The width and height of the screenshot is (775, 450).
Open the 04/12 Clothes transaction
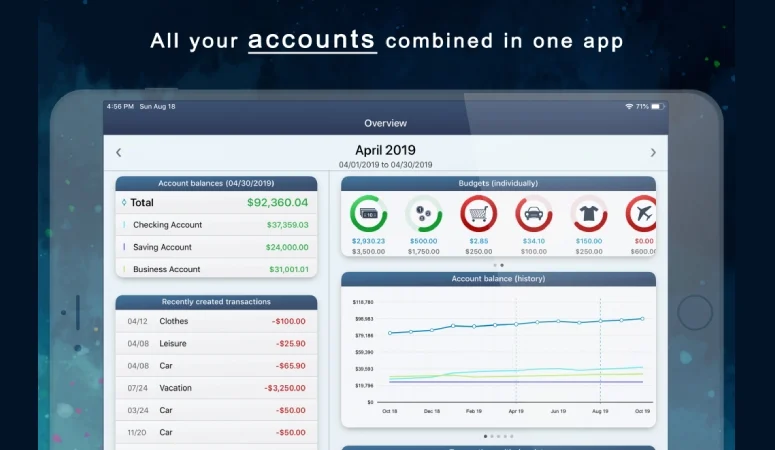pyautogui.click(x=216, y=321)
